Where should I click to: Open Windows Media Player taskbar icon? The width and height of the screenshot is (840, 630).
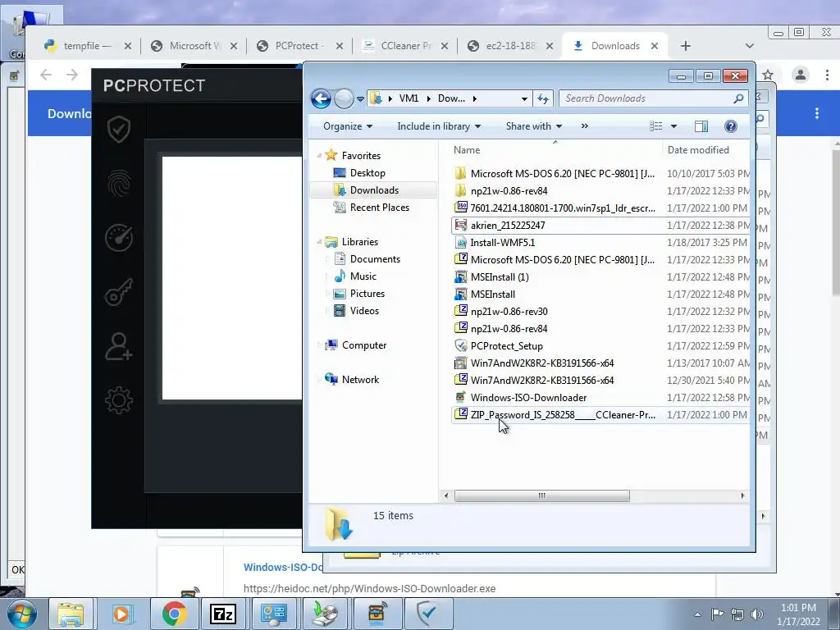click(x=121, y=614)
